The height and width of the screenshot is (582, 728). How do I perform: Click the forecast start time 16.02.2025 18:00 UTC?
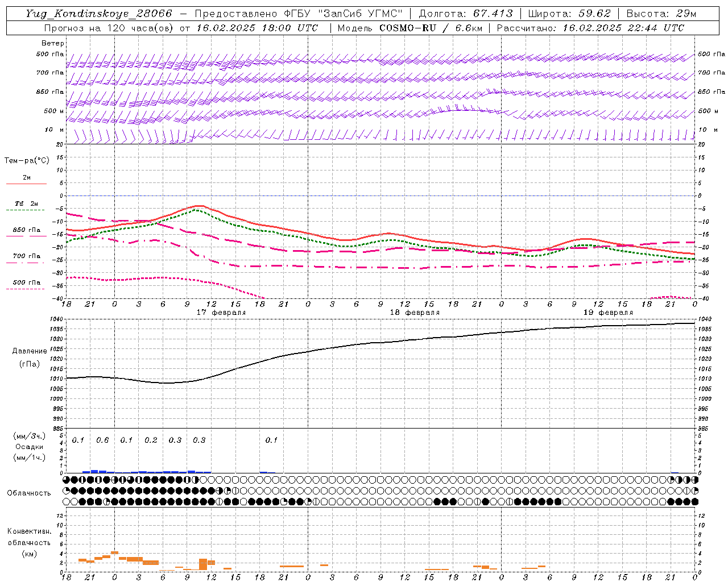point(257,28)
